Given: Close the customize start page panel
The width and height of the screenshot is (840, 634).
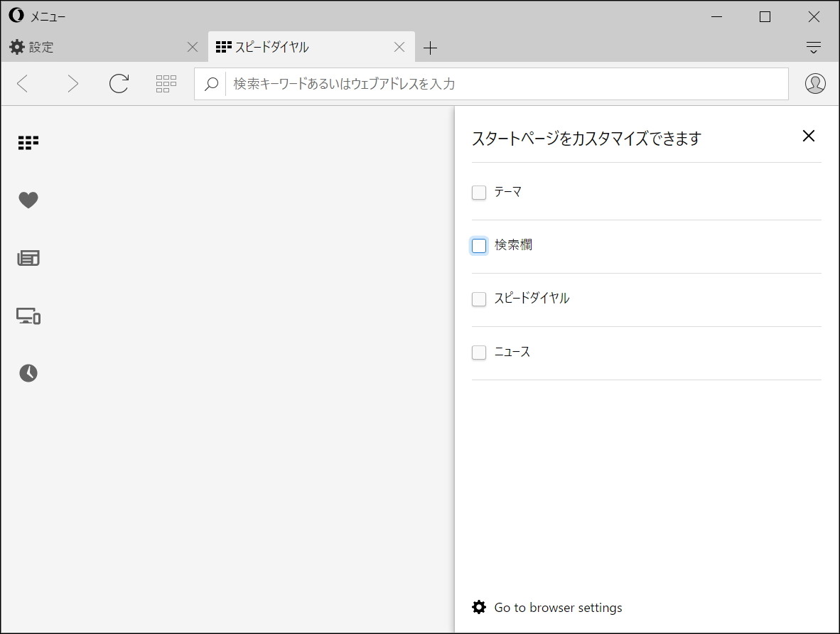Looking at the screenshot, I should 808,136.
